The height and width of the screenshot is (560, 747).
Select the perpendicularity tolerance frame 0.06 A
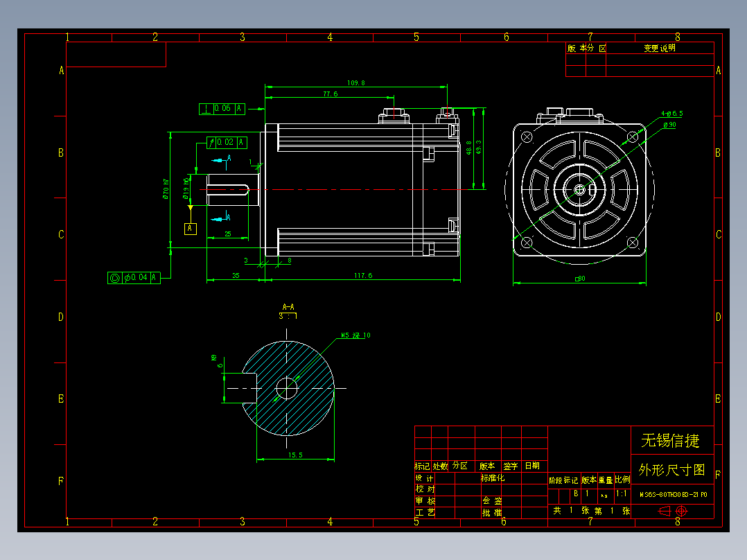(x=222, y=108)
